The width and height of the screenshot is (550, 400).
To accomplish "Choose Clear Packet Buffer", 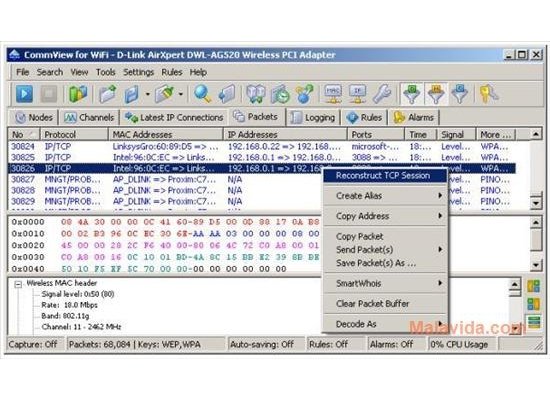I will pyautogui.click(x=385, y=304).
